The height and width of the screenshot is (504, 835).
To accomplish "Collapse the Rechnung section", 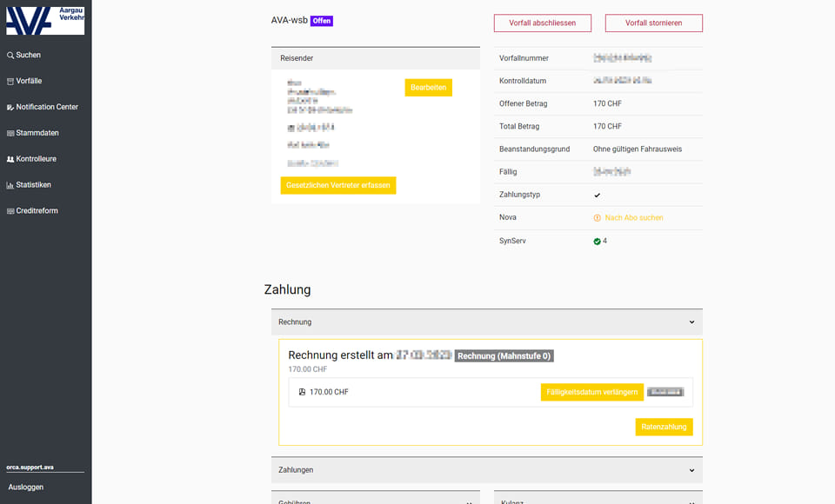I will click(691, 322).
